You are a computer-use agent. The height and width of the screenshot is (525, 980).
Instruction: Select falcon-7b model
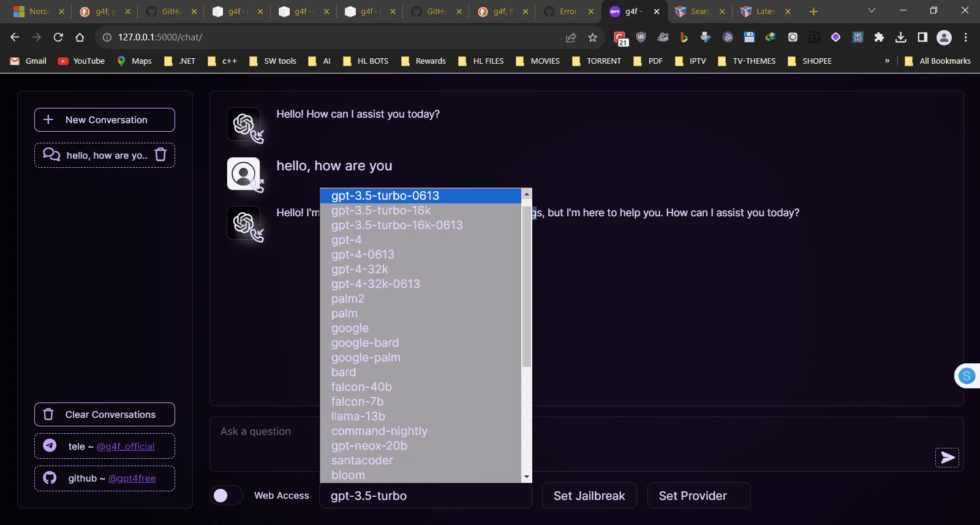click(x=421, y=402)
